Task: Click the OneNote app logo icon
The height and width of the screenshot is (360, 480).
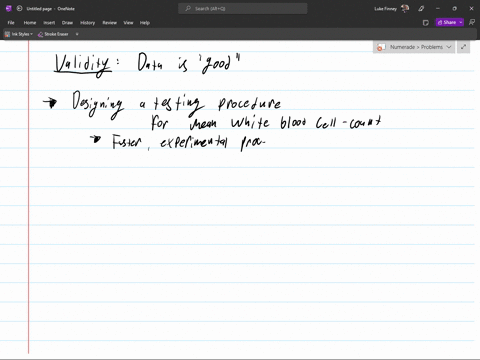Action: click(9, 9)
